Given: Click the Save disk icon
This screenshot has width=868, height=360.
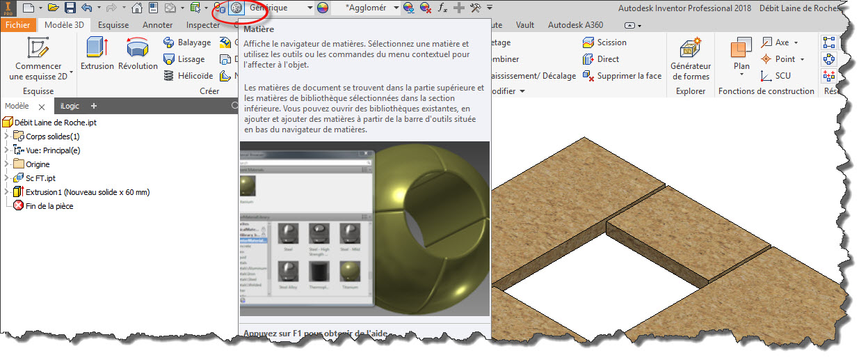Looking at the screenshot, I should point(70,8).
